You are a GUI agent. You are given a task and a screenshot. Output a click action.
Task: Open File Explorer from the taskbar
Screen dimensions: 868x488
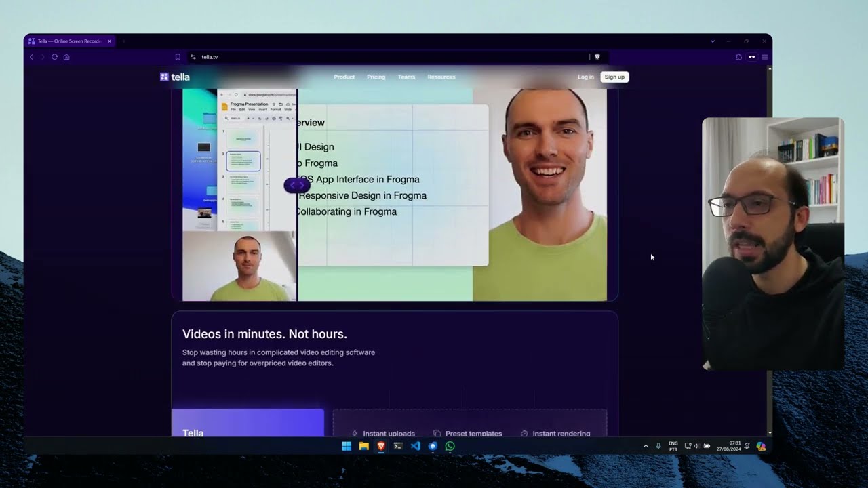point(363,446)
